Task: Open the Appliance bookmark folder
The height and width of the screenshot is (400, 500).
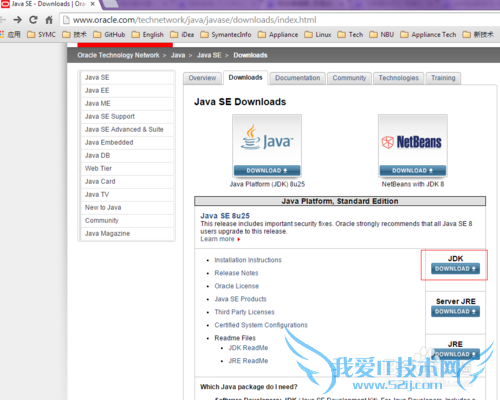Action: (278, 35)
